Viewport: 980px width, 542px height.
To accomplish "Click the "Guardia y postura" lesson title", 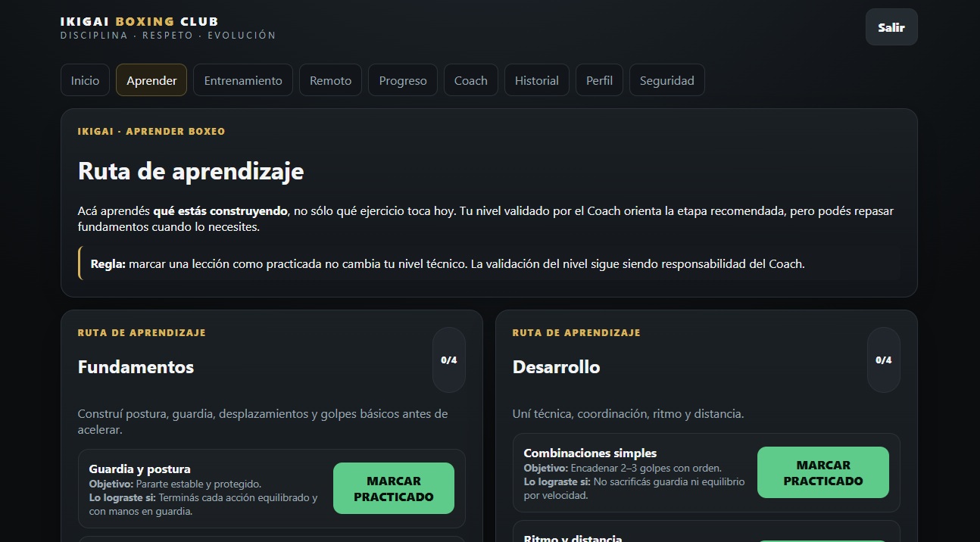I will (139, 469).
